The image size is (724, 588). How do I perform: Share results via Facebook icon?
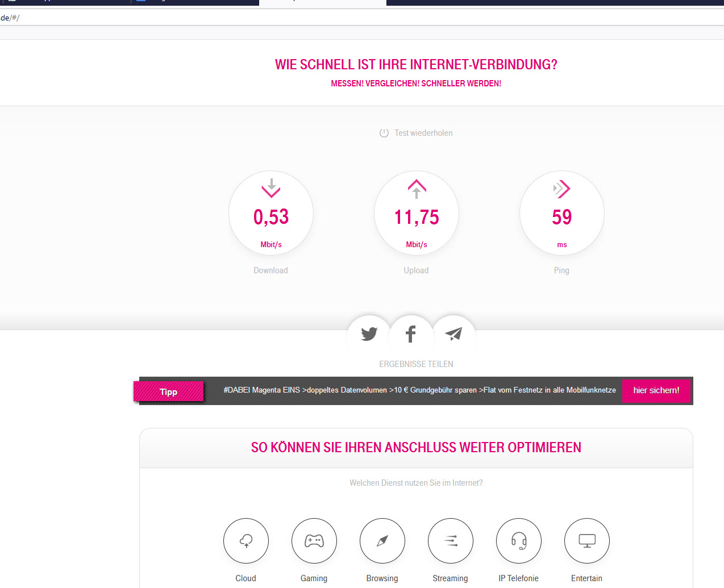click(411, 334)
